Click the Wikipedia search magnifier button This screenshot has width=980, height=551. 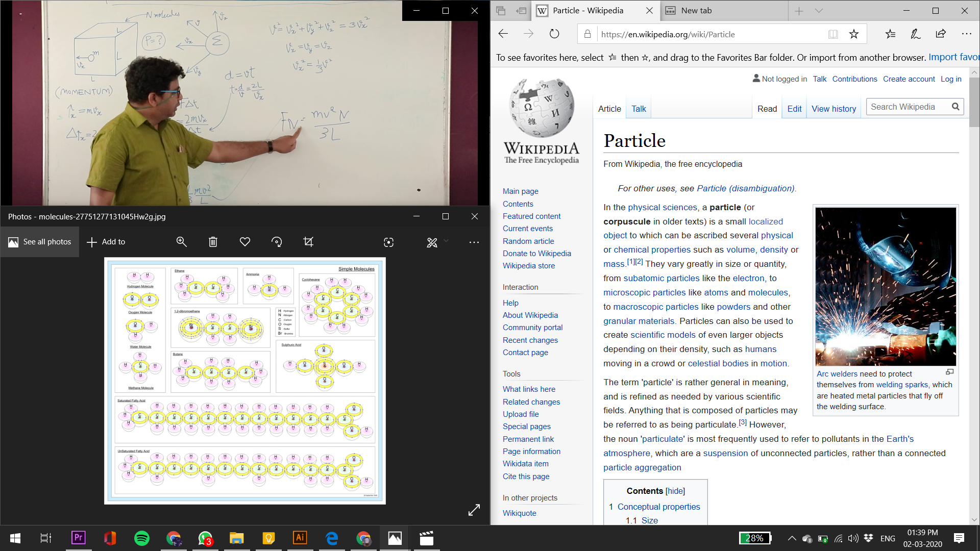[x=955, y=107]
